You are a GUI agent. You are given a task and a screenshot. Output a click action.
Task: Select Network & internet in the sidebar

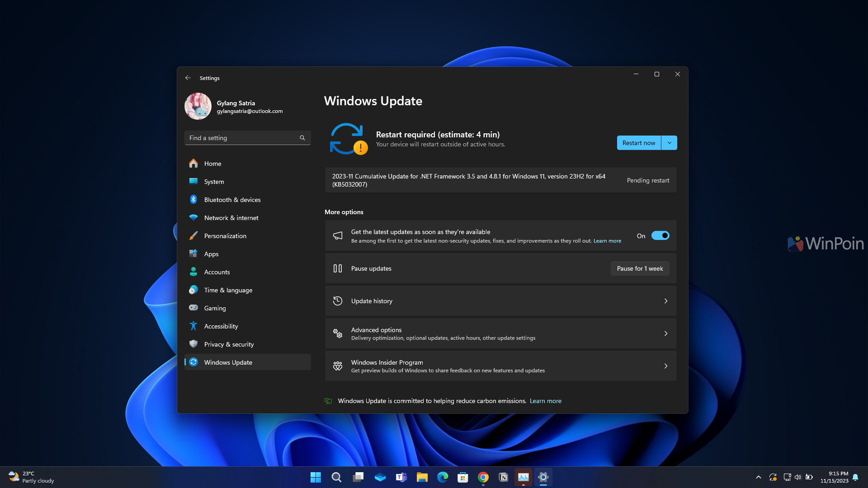[231, 218]
